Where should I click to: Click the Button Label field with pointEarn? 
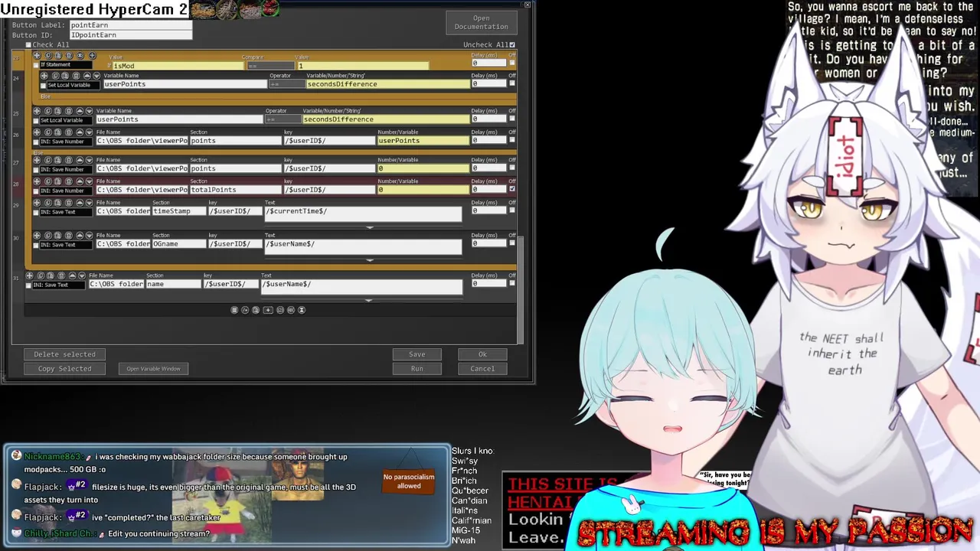pos(130,25)
